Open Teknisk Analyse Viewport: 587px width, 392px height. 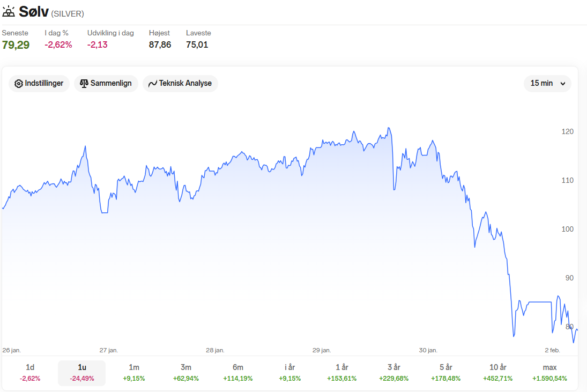[x=180, y=83]
